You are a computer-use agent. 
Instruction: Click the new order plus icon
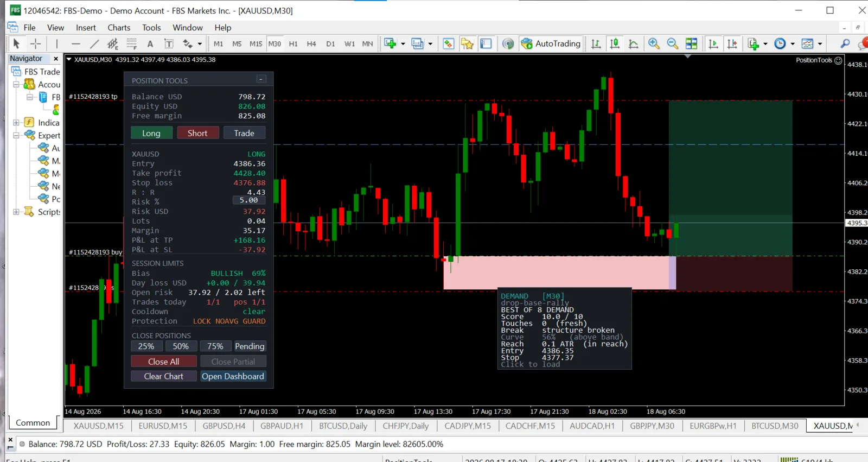coord(390,43)
